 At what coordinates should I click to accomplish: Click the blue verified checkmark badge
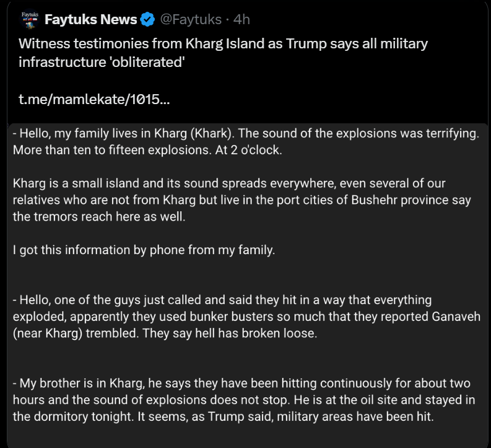[x=147, y=19]
